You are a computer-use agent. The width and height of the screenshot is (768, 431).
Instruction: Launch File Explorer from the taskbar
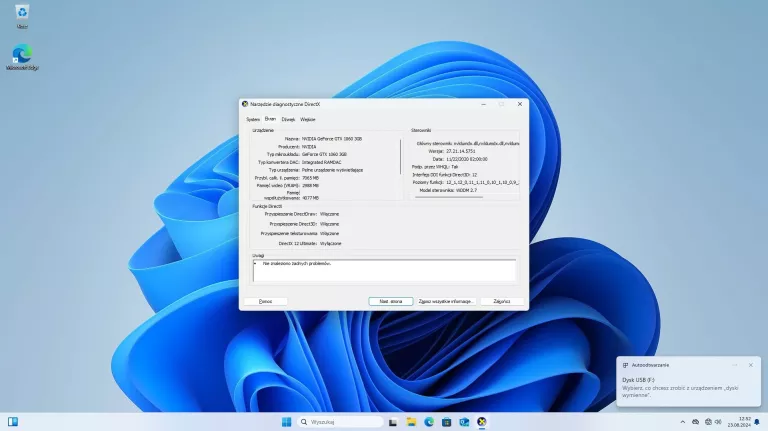click(x=411, y=422)
